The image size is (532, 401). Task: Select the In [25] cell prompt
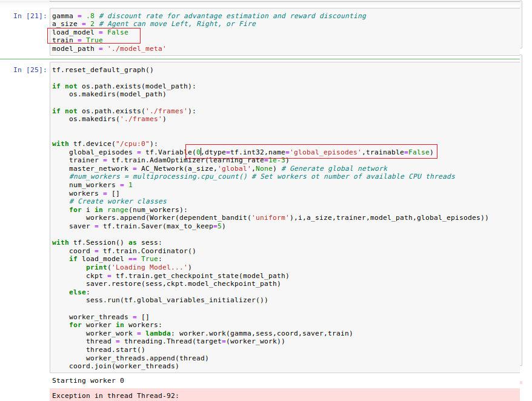[x=30, y=70]
